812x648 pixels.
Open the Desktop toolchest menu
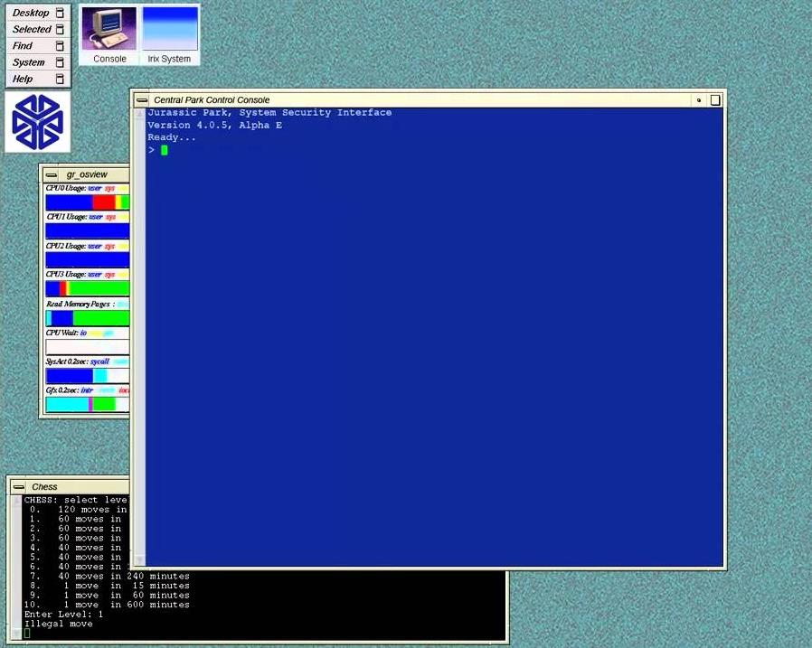coord(38,13)
